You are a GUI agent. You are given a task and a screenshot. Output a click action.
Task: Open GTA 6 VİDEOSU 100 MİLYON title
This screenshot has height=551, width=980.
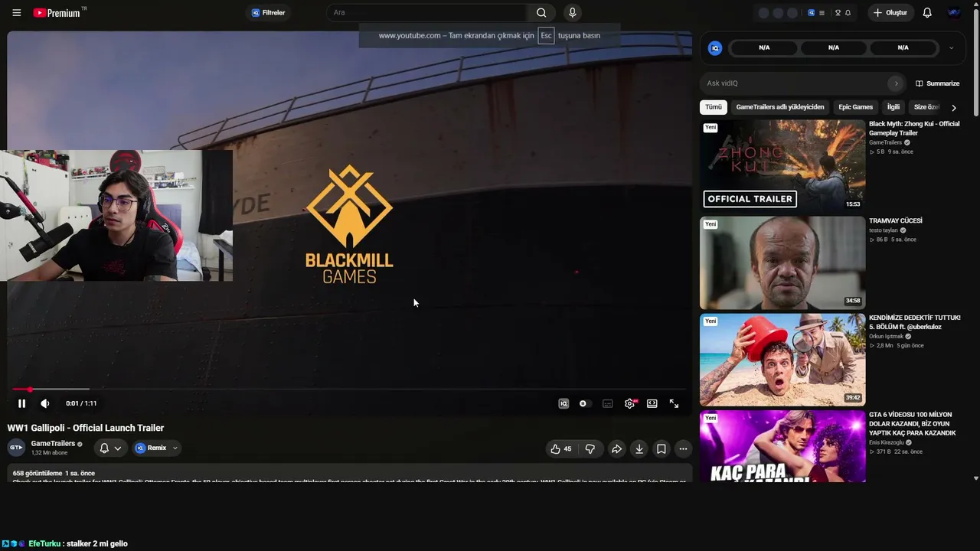coord(913,424)
